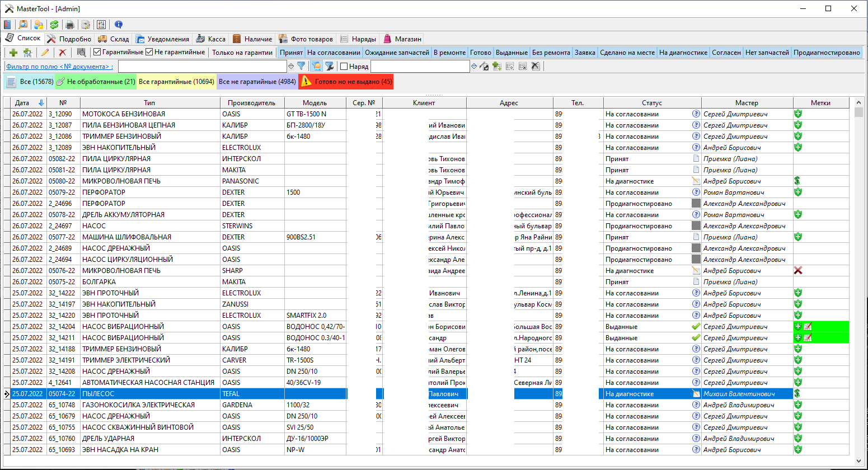Sort by the Дата column header arrow

41,103
